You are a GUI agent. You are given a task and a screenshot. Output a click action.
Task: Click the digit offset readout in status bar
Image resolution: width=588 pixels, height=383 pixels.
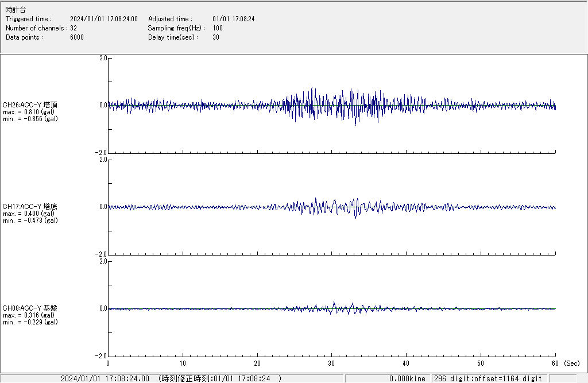coord(488,378)
